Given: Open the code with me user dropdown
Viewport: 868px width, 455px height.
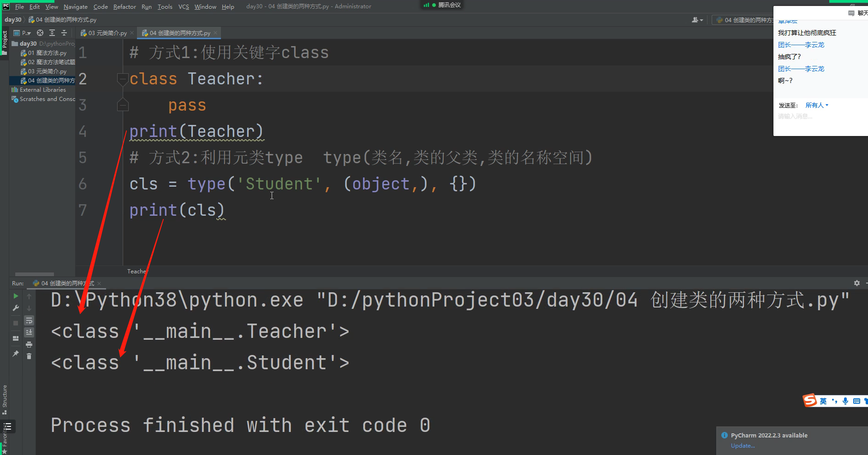Looking at the screenshot, I should [x=697, y=20].
